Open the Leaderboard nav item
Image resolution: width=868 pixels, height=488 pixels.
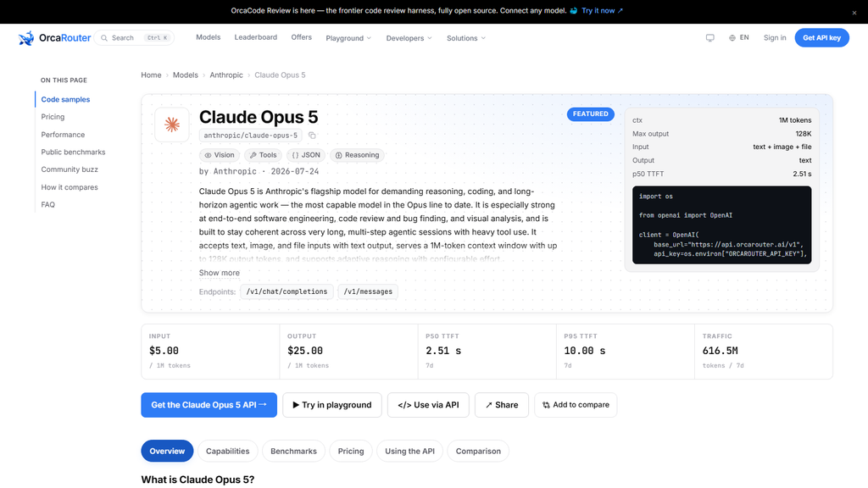[256, 37]
